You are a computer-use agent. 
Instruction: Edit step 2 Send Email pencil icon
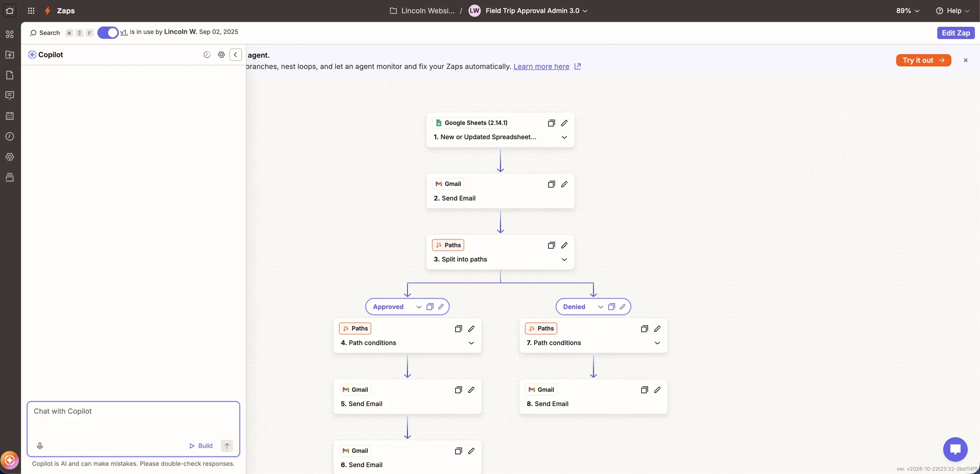click(x=565, y=184)
